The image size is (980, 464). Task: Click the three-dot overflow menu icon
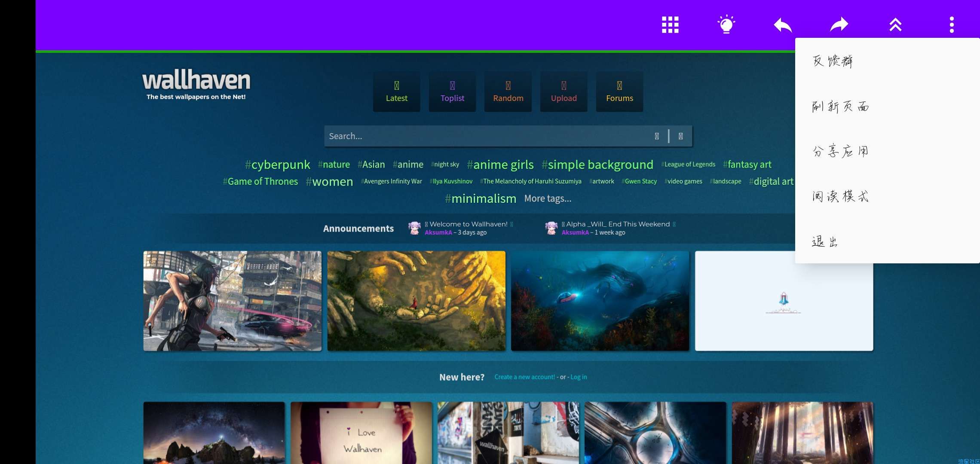coord(952,25)
